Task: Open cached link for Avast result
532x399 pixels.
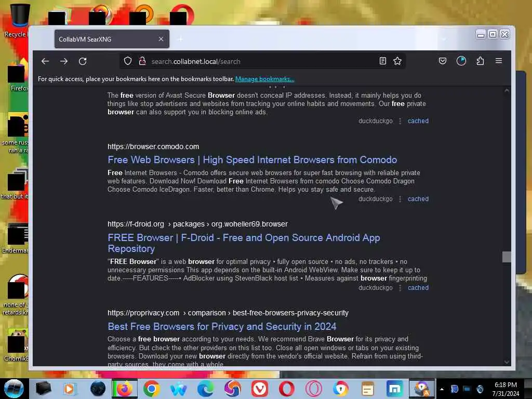Action: [418, 121]
